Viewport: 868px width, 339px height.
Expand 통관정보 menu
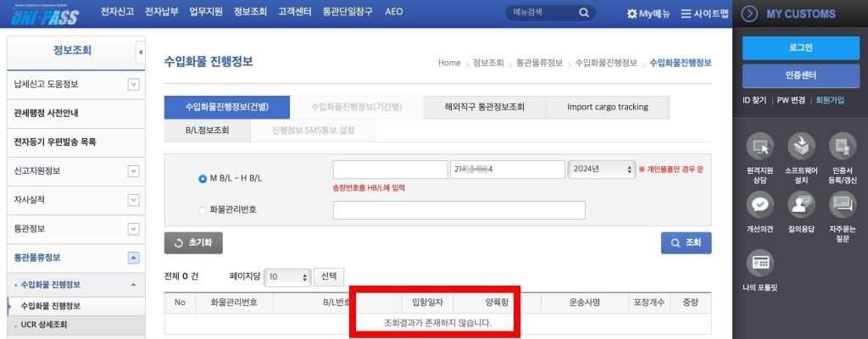(133, 229)
